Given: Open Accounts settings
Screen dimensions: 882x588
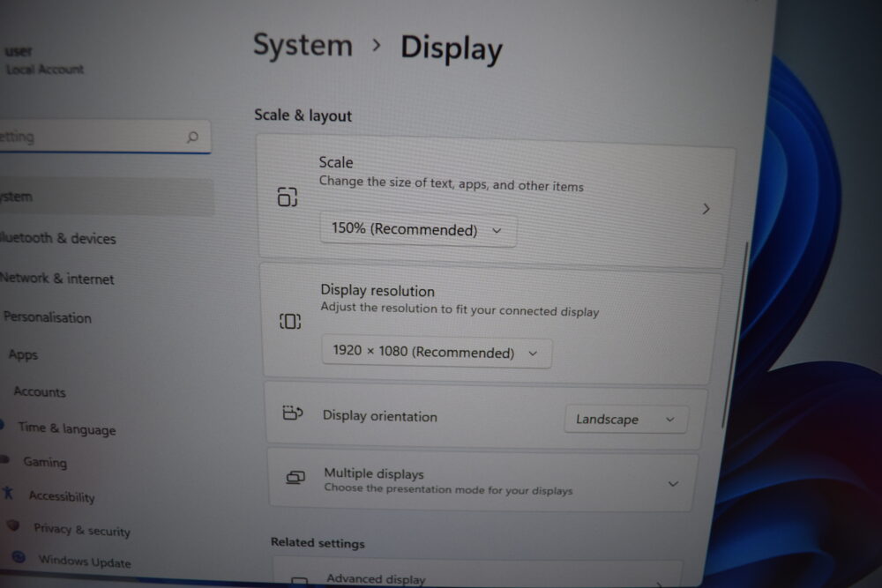Looking at the screenshot, I should coord(40,391).
